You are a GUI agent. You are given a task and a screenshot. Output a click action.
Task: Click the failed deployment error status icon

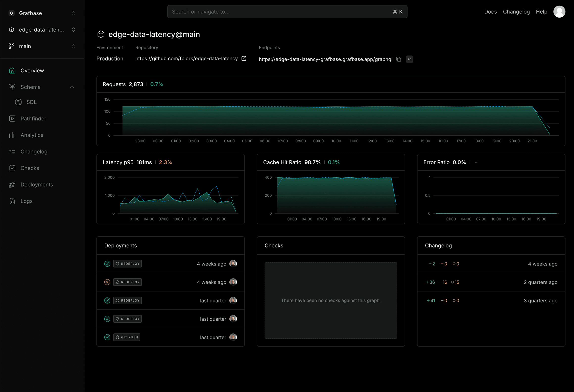tap(107, 282)
